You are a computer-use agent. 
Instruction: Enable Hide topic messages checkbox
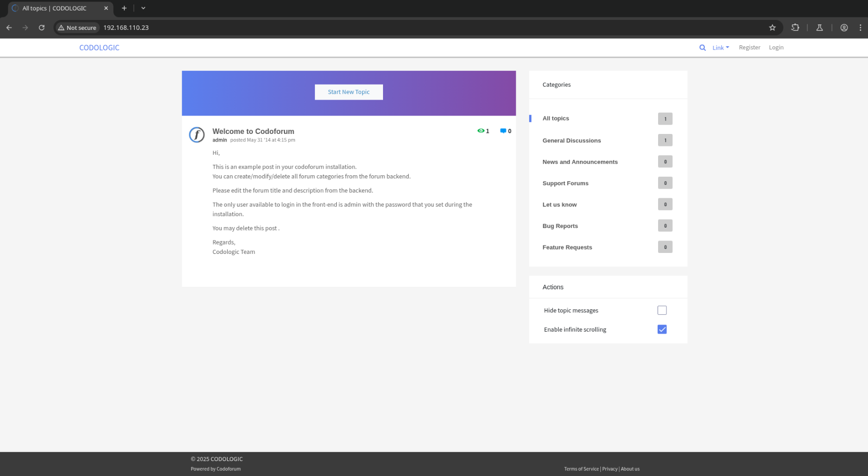click(662, 310)
